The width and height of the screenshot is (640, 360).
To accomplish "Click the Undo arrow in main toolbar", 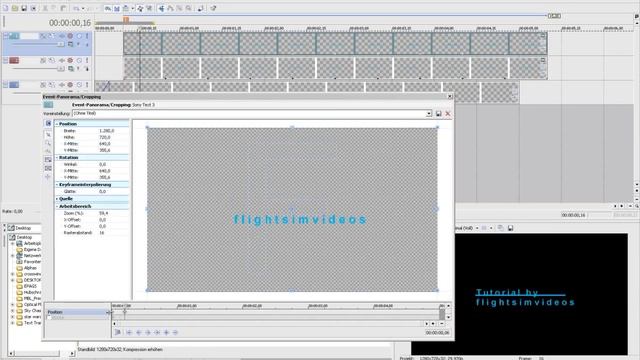I will (x=76, y=8).
